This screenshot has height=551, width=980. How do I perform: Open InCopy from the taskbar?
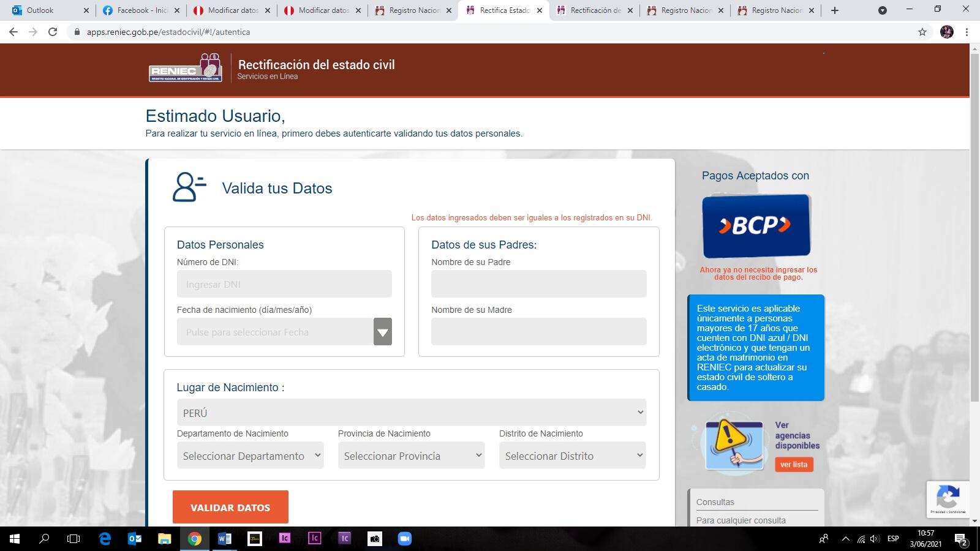click(284, 539)
